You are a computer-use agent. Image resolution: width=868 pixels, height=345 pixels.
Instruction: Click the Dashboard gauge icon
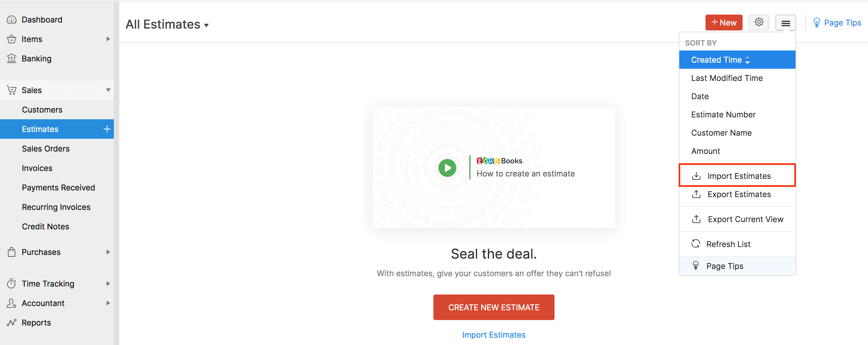(x=12, y=20)
